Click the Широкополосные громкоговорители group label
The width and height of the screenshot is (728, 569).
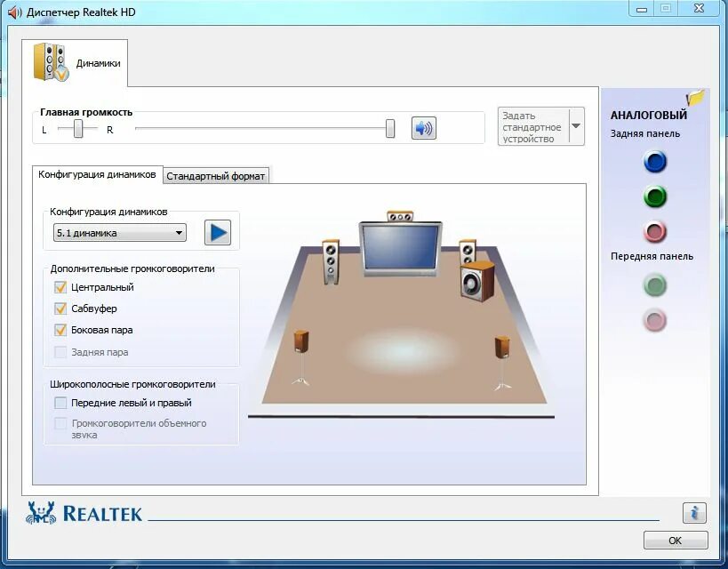point(132,385)
